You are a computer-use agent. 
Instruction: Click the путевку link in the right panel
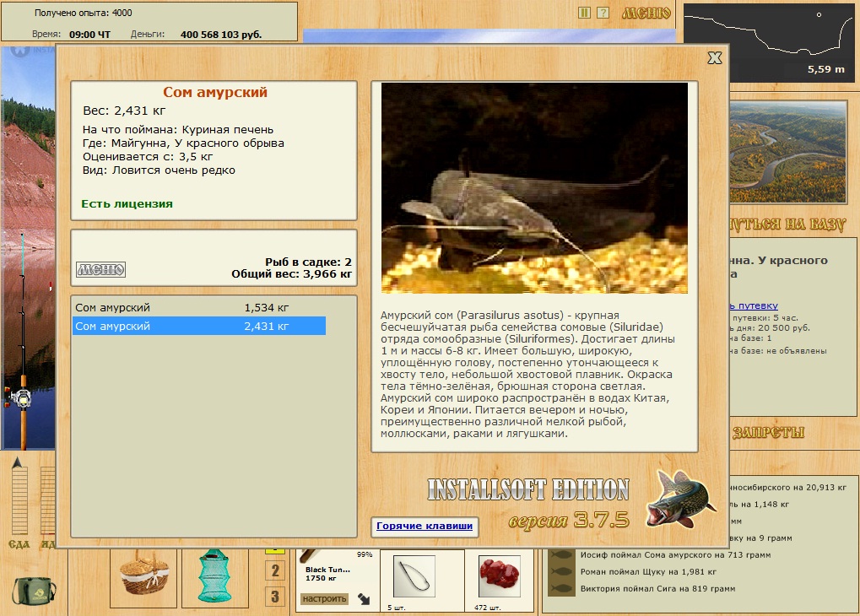[x=755, y=305]
